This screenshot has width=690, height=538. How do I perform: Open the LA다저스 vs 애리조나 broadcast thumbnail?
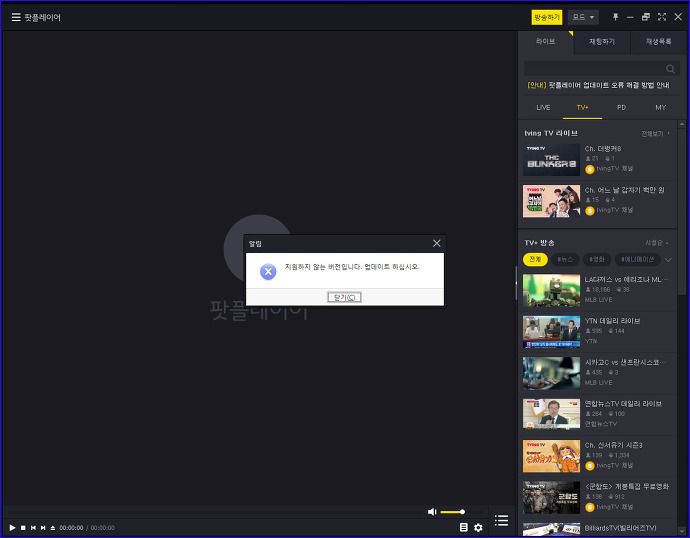(x=551, y=290)
